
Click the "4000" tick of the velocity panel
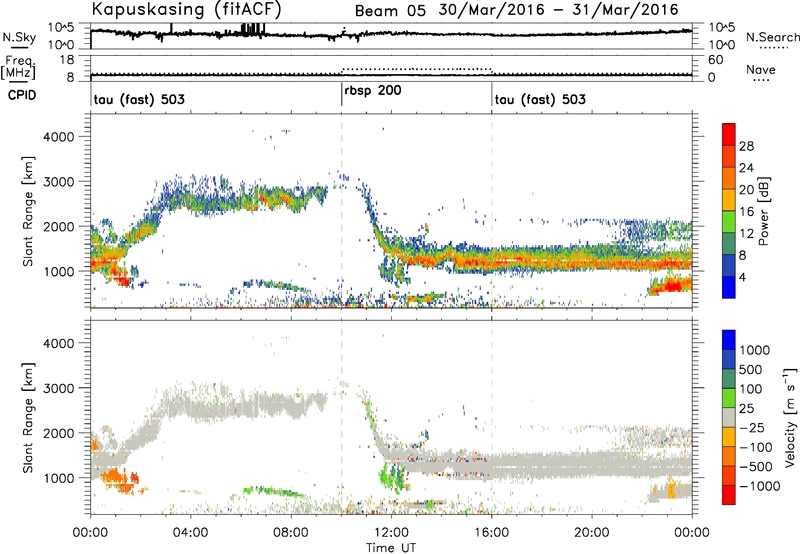click(x=59, y=343)
